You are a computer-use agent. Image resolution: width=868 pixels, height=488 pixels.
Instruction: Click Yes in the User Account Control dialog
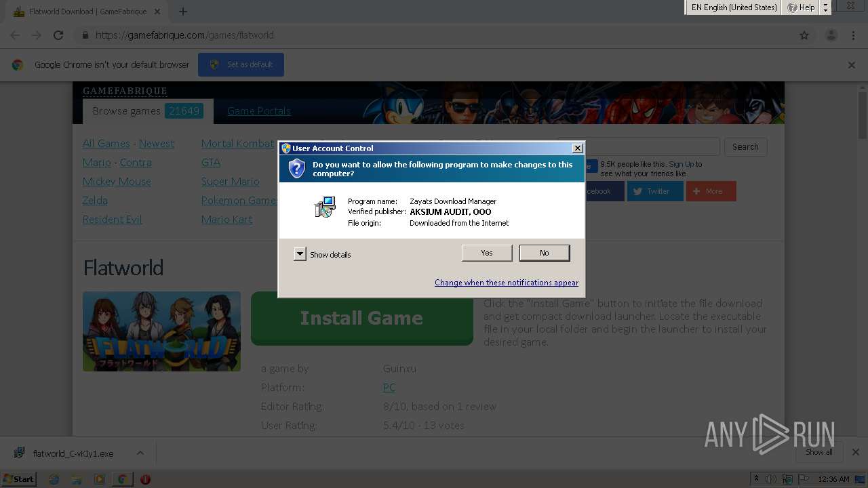(x=487, y=253)
